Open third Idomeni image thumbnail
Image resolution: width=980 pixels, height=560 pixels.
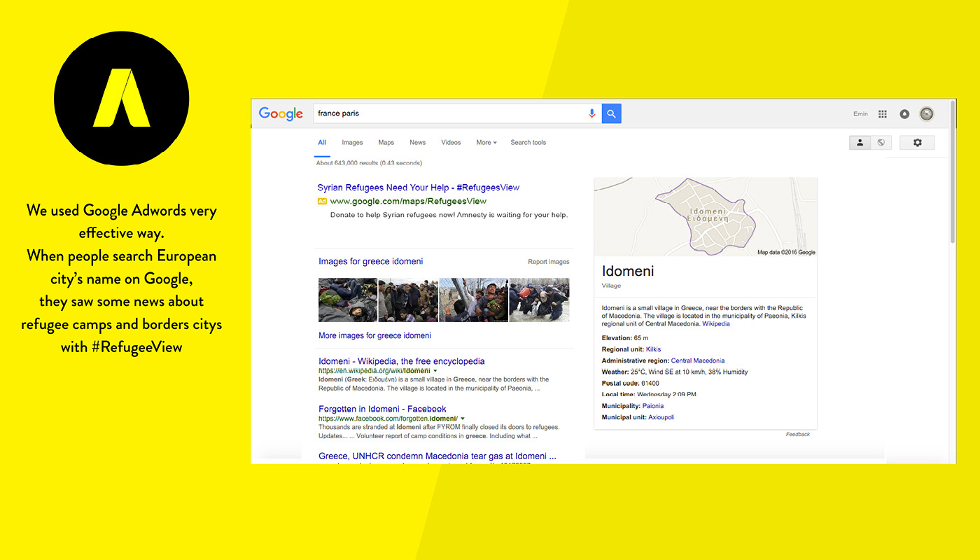[473, 300]
